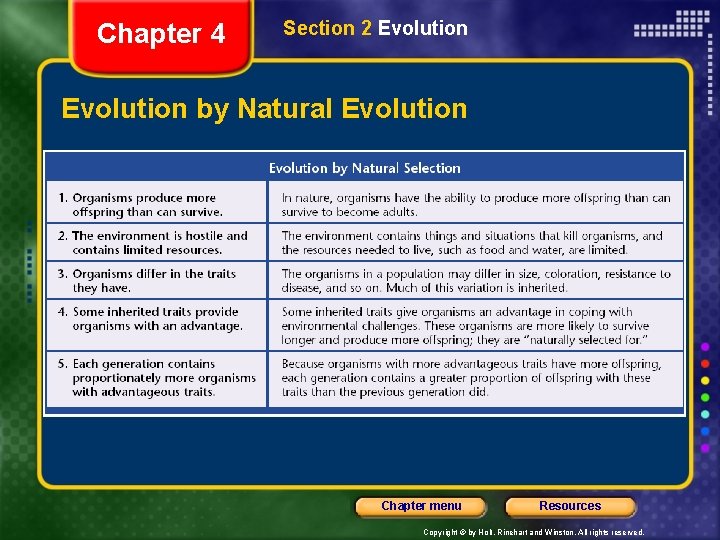Image resolution: width=720 pixels, height=540 pixels.
Task: Click description 'The organisms in a population may differ'
Action: 476,281
